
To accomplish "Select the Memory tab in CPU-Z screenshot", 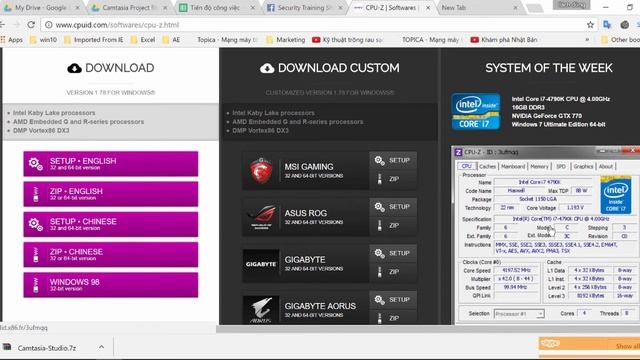I will pos(539,167).
